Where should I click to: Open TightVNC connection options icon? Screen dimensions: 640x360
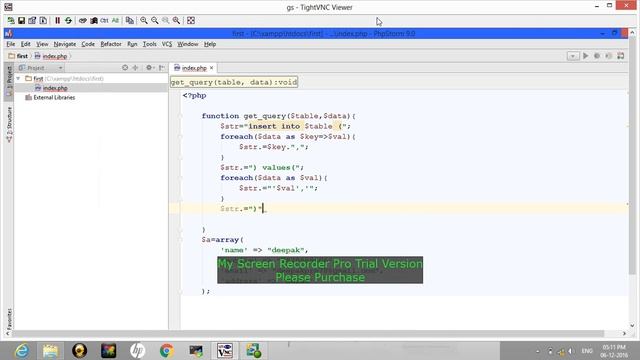32,20
